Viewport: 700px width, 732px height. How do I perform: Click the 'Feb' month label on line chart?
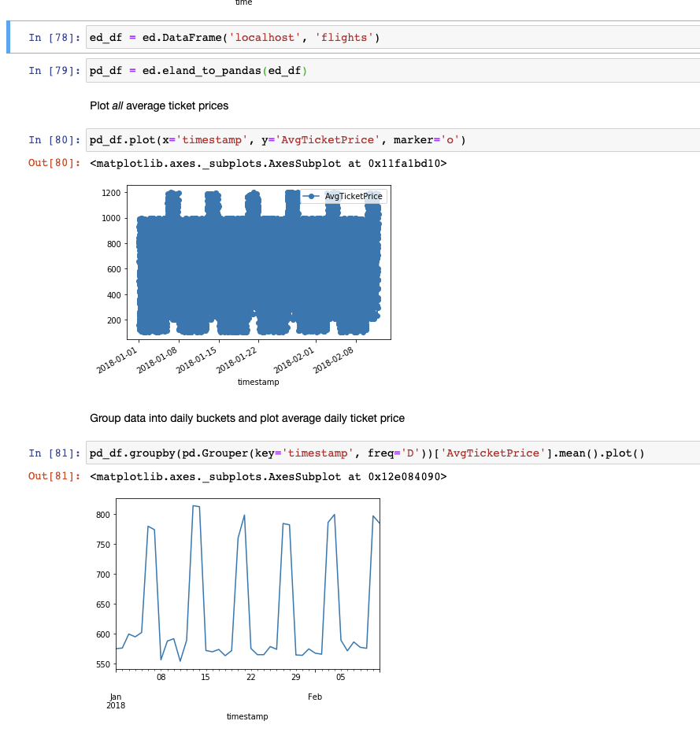click(x=315, y=697)
